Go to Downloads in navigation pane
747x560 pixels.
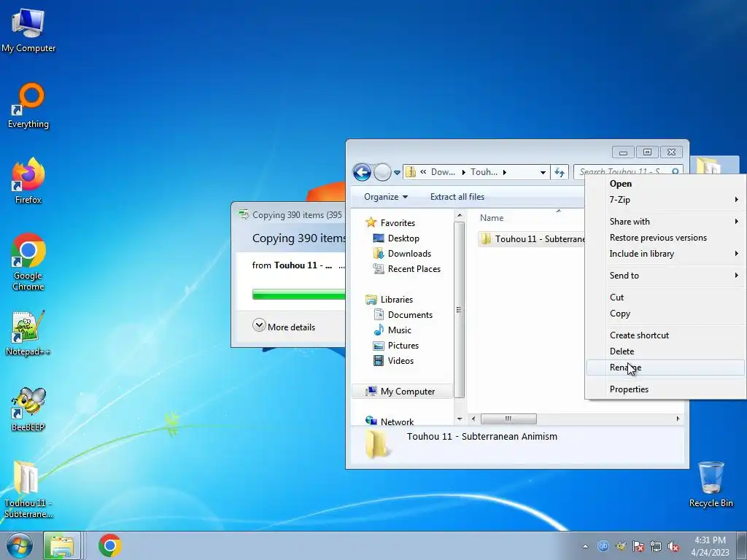pos(409,253)
